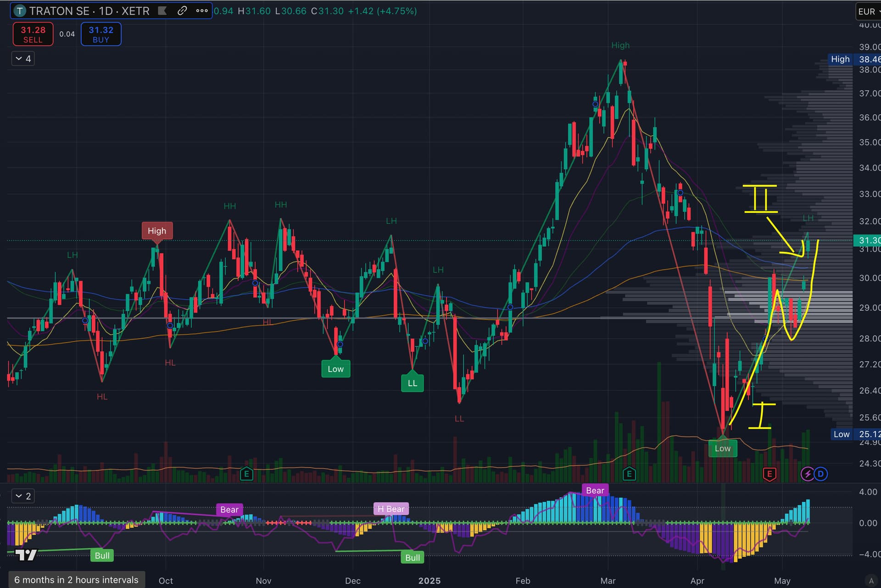Click the SELL 31.28 button
Screen dimensions: 881x588
pyautogui.click(x=33, y=34)
